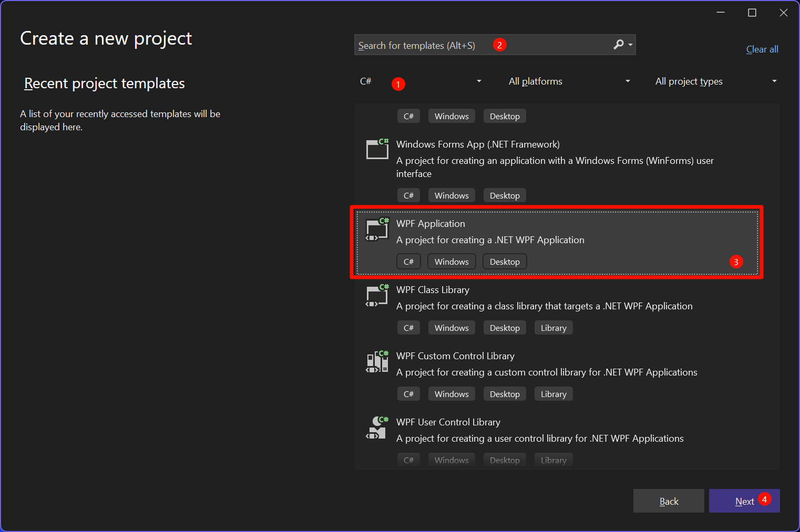Image resolution: width=800 pixels, height=532 pixels.
Task: Select Windows Forms App (.NET Framework) title
Action: click(x=478, y=144)
